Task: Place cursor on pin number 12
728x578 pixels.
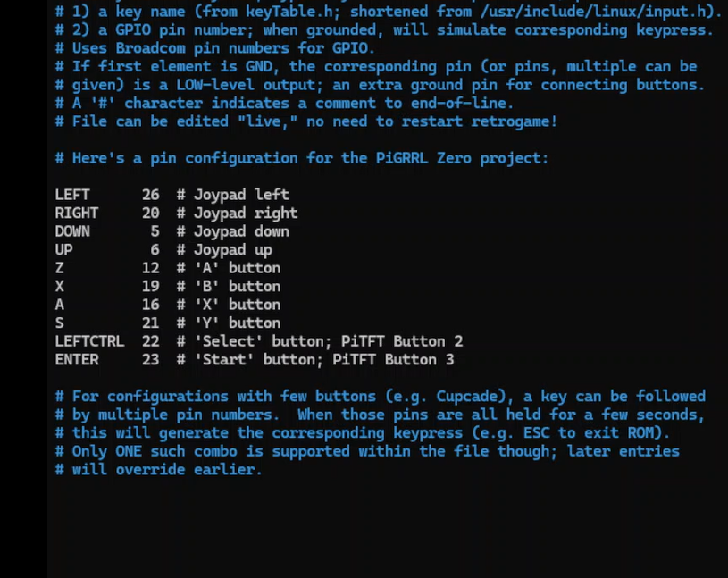Action: click(x=150, y=268)
